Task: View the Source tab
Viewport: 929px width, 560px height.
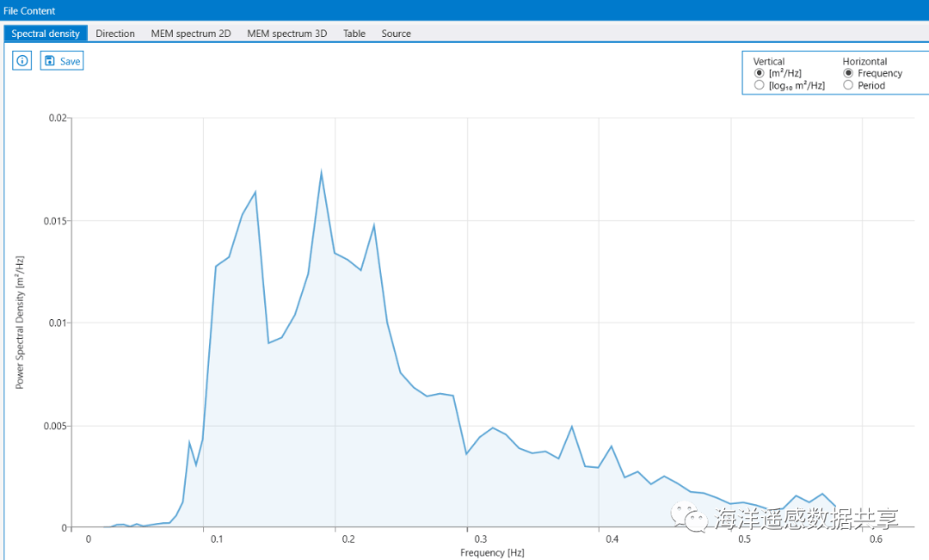Action: coord(397,34)
